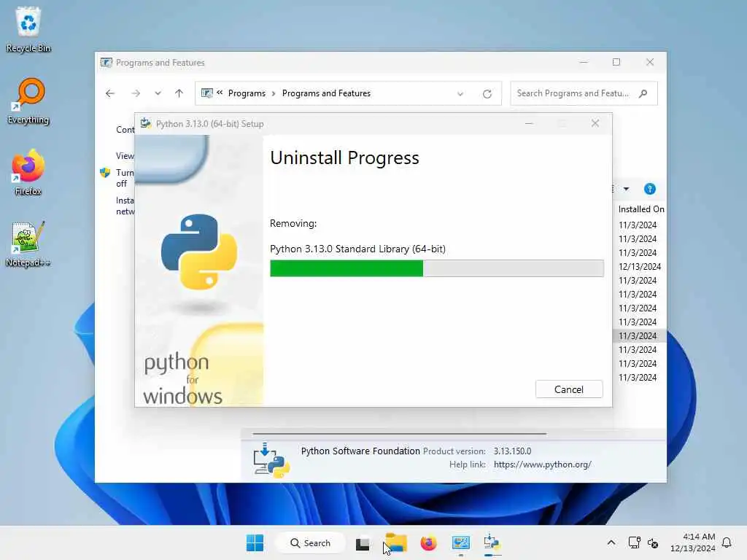Close the Python 3.13.0 Setup dialog
The width and height of the screenshot is (747, 560).
click(x=595, y=123)
